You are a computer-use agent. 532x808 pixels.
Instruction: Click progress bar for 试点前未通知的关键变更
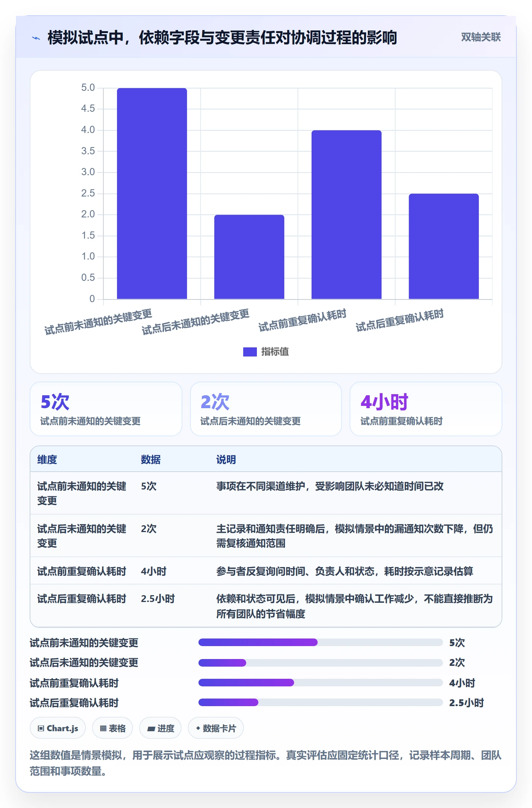321,642
